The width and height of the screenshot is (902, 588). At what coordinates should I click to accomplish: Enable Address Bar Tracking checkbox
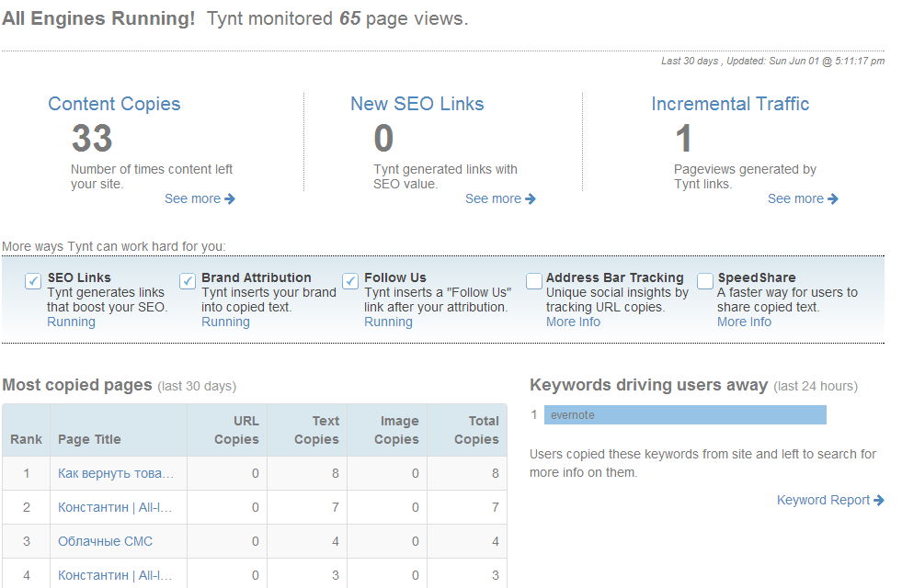(x=534, y=281)
